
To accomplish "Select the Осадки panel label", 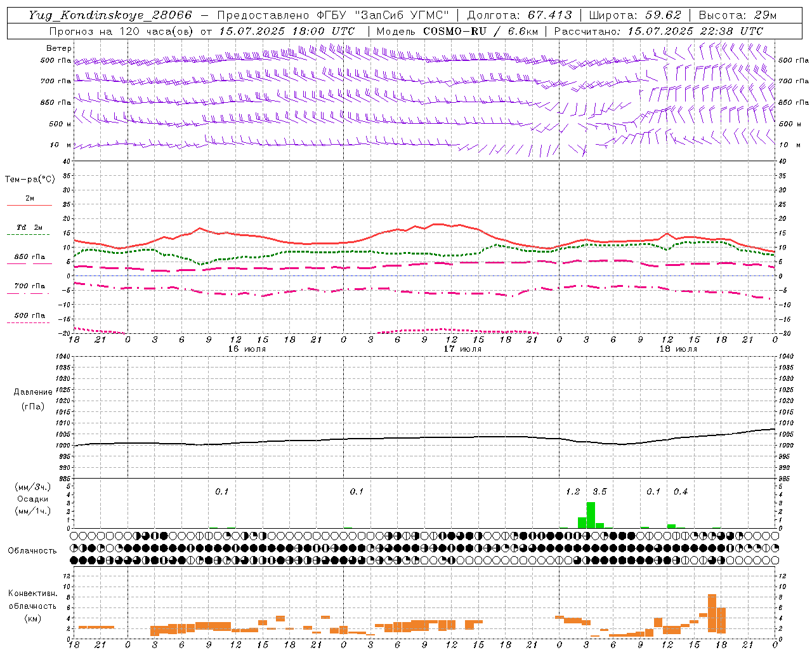I will coord(32,499).
